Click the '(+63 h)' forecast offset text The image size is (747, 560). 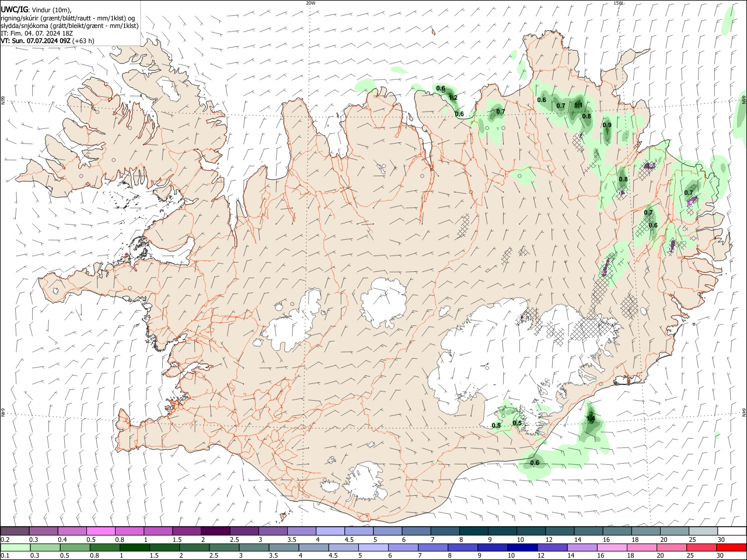click(x=84, y=41)
